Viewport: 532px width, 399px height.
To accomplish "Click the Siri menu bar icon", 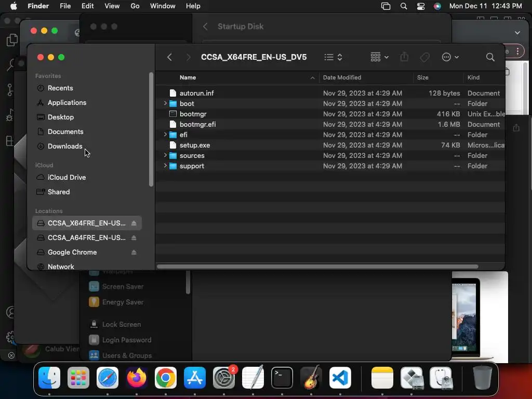I will coord(437,6).
